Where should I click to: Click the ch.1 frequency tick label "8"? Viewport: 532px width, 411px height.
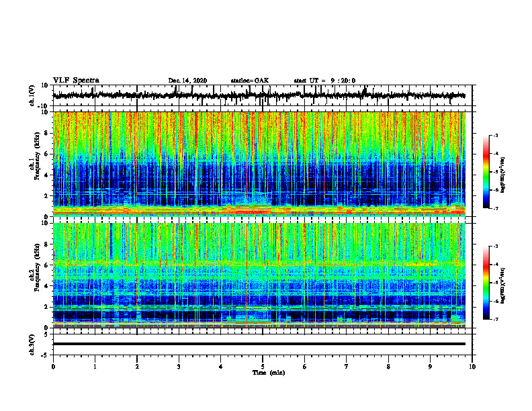click(x=47, y=133)
